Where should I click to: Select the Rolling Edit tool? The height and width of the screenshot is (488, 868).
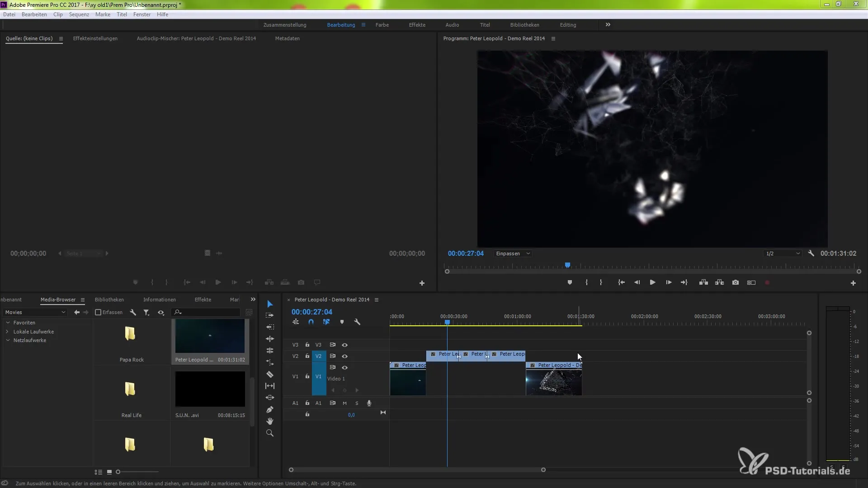coord(270,339)
